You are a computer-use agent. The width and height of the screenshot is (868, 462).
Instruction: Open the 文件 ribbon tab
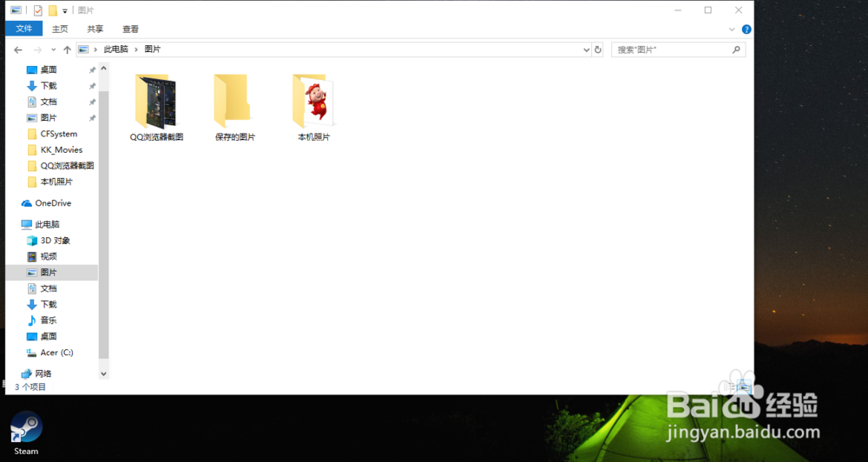(x=23, y=29)
